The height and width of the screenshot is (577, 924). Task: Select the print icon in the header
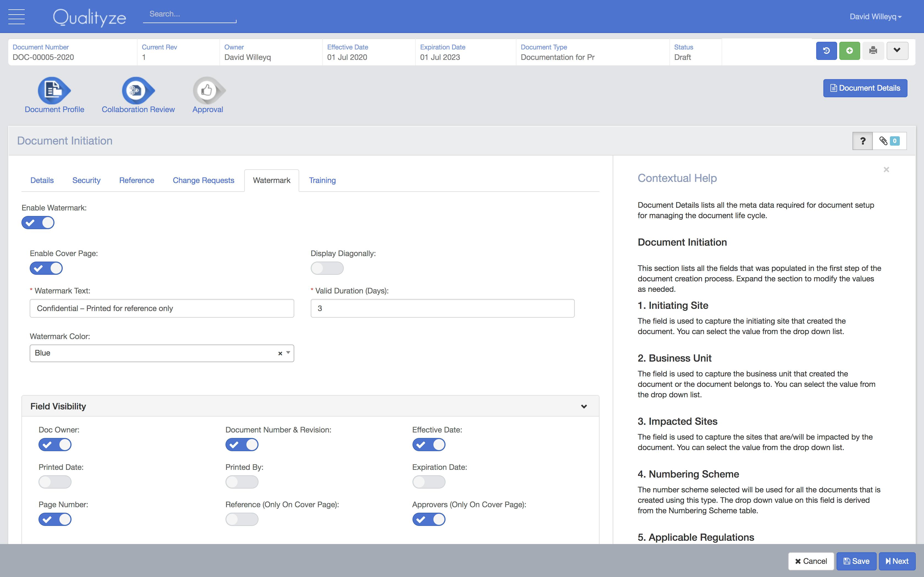(x=874, y=50)
